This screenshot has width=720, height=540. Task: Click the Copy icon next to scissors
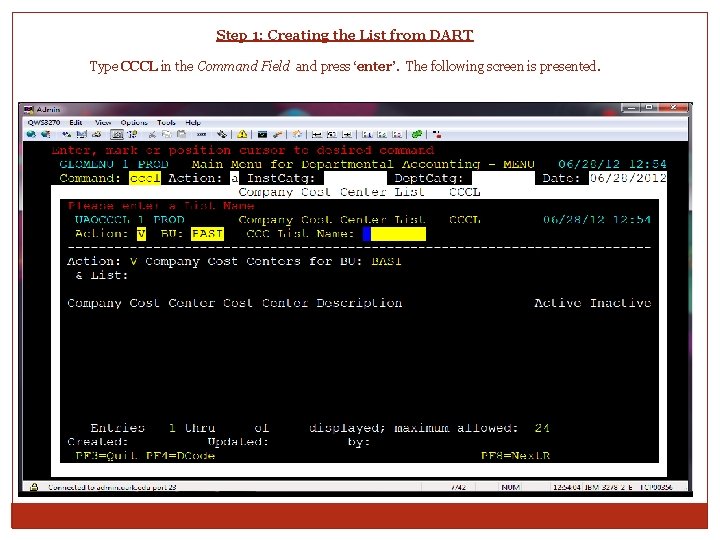pos(166,134)
